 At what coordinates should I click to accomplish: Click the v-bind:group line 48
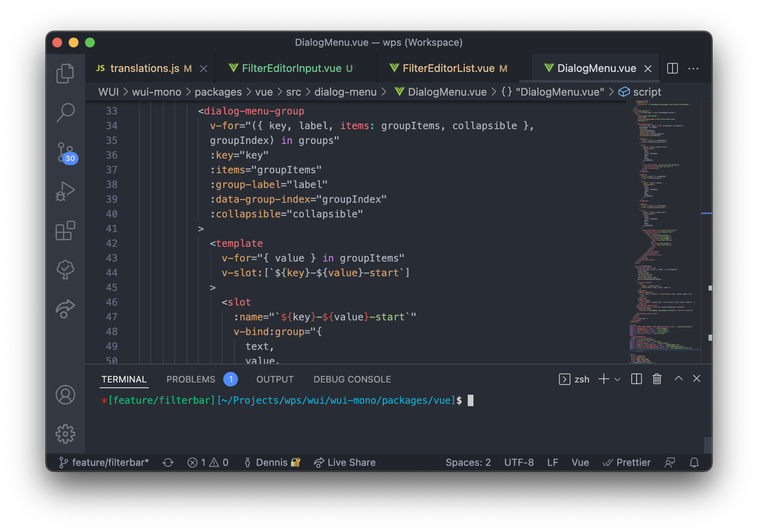278,331
